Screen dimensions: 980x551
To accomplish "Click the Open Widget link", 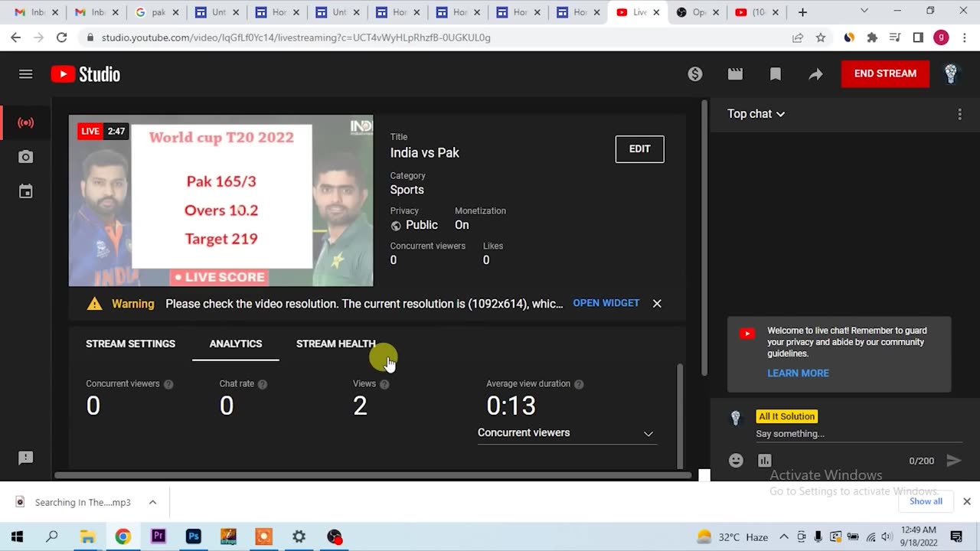I will click(x=606, y=303).
